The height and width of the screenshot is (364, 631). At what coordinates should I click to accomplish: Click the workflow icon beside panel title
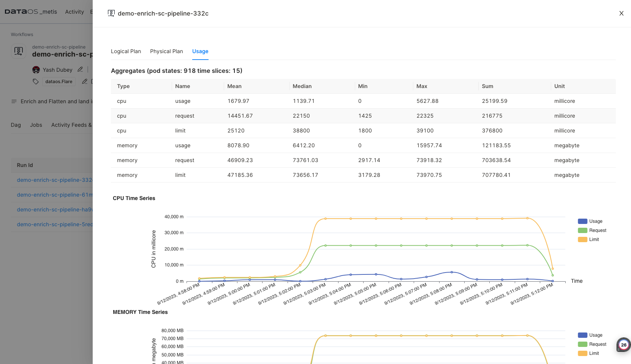click(111, 13)
